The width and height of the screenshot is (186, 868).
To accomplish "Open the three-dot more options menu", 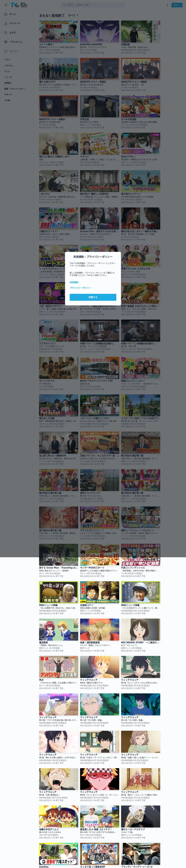I will (167, 5).
